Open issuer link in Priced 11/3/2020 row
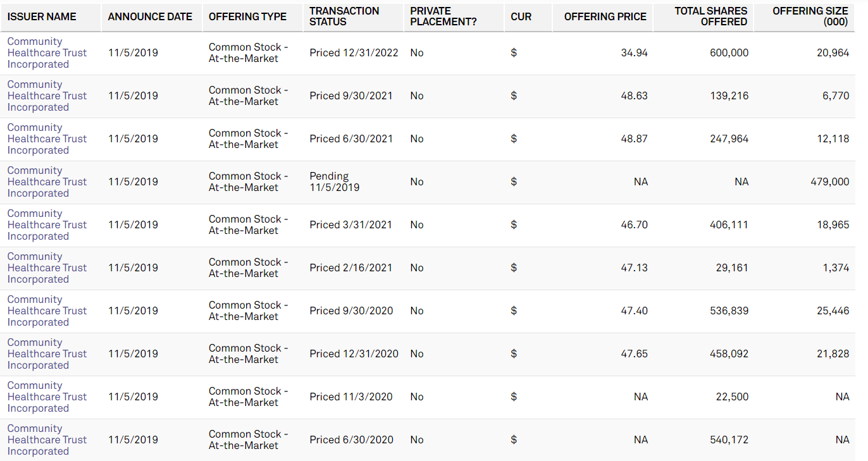Screen dimensions: 868x461 47,397
